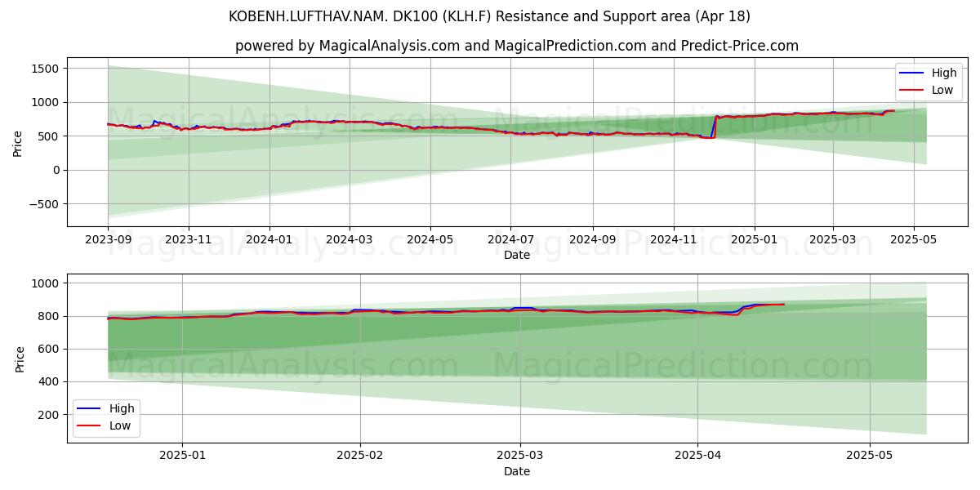Click the 'Price' axis label of top chart
Viewport: 980px width, 490px height.
(18, 142)
